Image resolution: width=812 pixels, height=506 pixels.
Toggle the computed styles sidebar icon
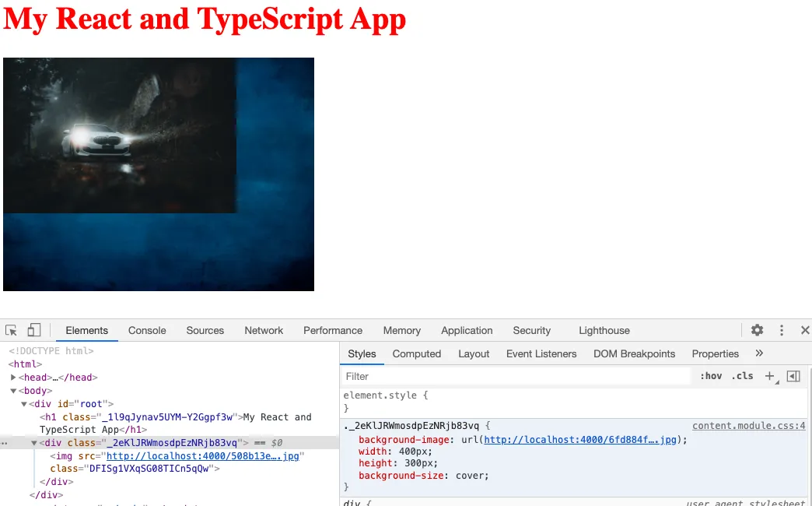[793, 376]
